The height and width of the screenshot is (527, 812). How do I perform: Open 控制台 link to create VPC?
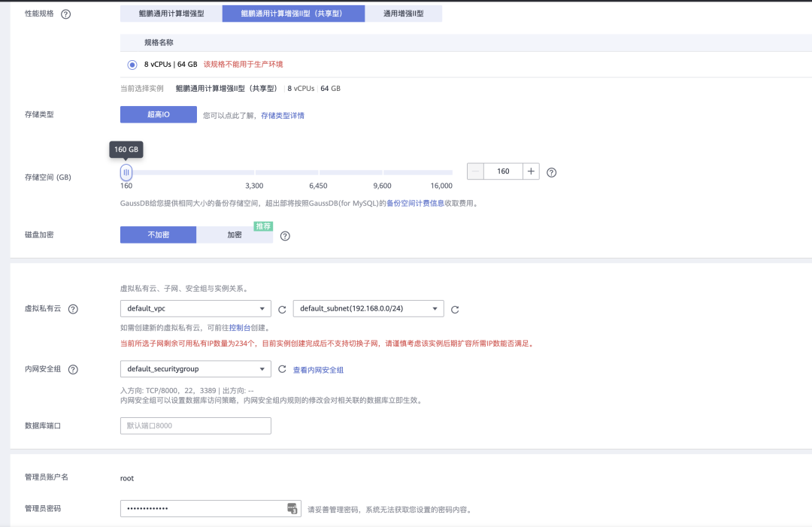(x=240, y=328)
